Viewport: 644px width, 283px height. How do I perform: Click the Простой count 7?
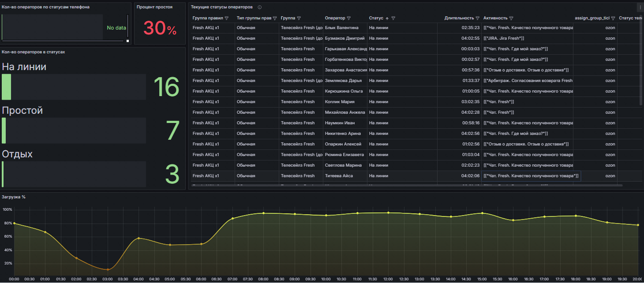(x=172, y=130)
